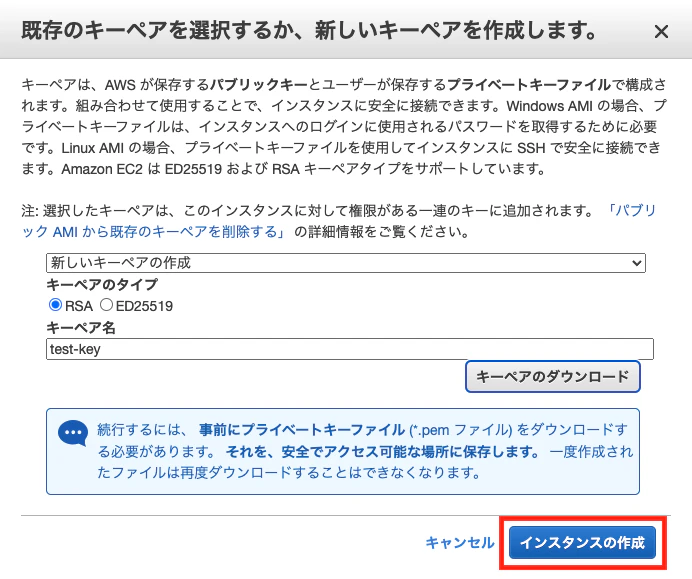Screen dimensions: 692x579
Task: Click the bold プライベートキーファイル text in the description
Action: 529,84
